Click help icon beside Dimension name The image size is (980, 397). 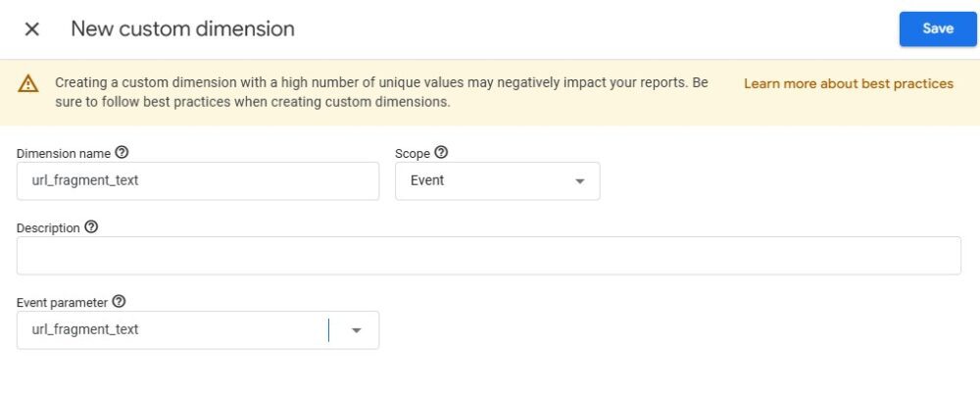(122, 153)
